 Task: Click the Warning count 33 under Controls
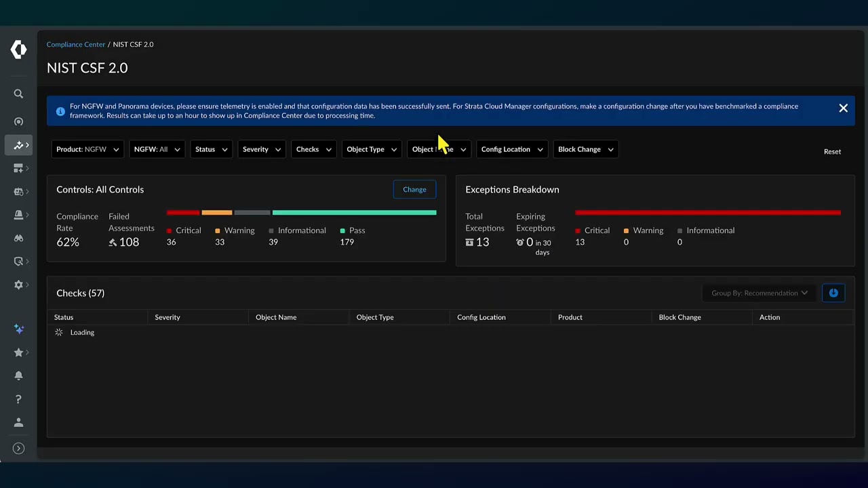(220, 242)
